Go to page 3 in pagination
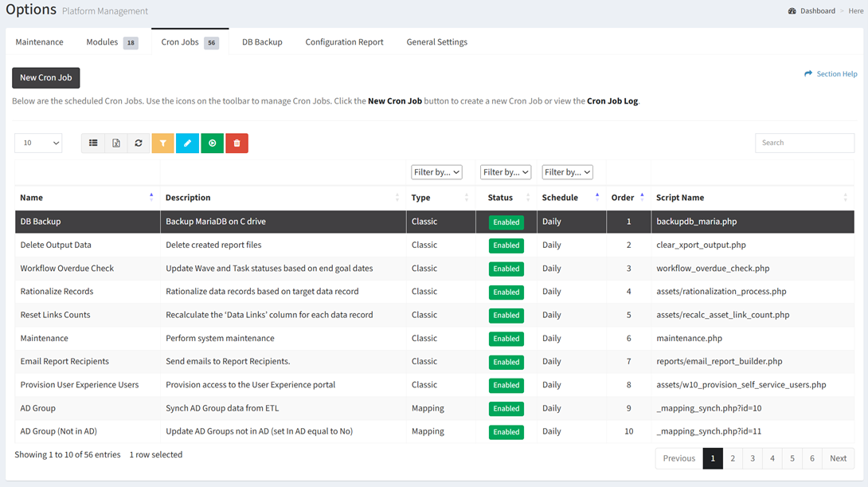Image resolution: width=868 pixels, height=487 pixels. 753,458
